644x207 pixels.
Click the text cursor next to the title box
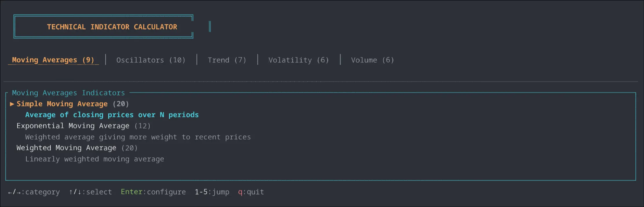click(210, 26)
